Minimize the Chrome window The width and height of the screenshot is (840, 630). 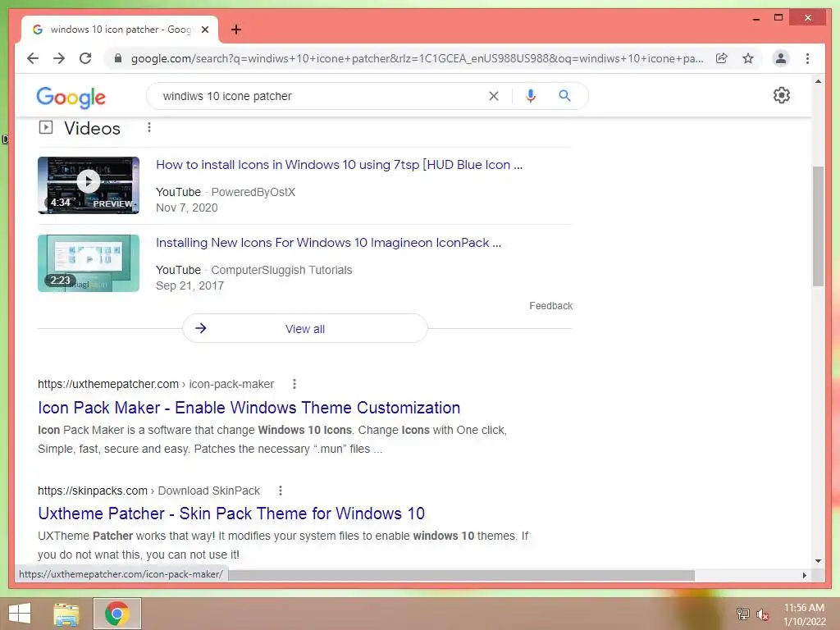pos(756,18)
